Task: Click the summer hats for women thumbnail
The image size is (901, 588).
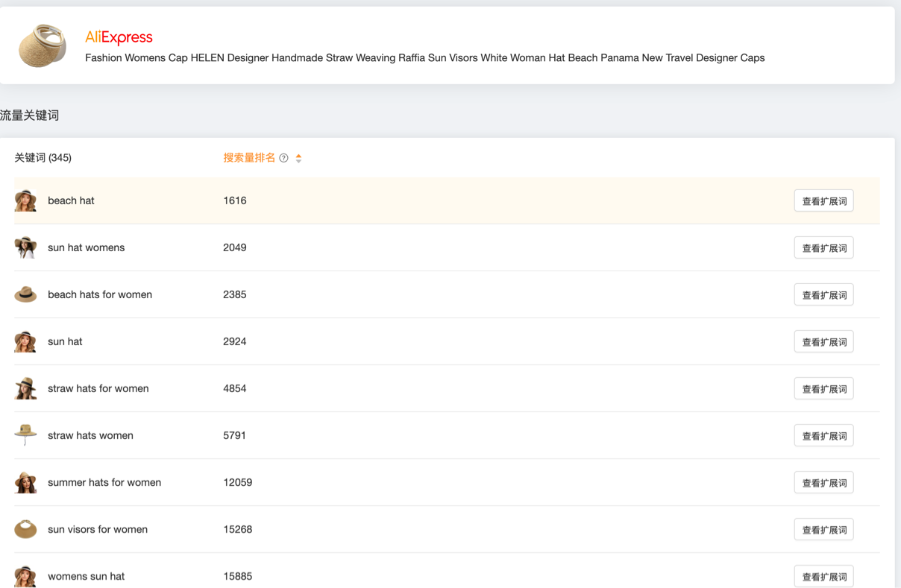Action: pos(25,482)
